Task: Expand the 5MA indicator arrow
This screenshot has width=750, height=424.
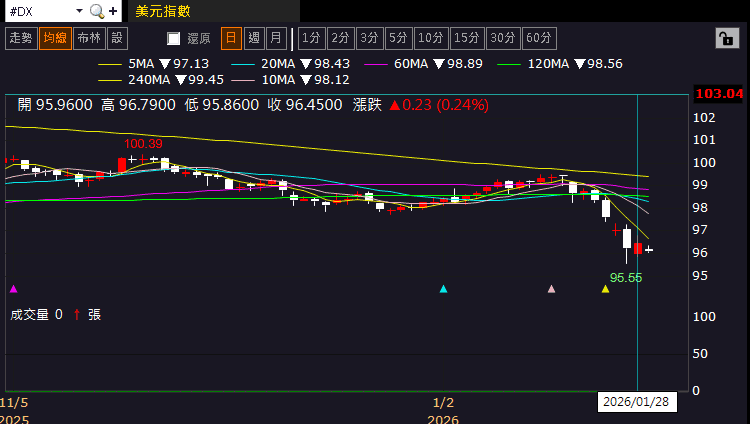Action: click(165, 64)
